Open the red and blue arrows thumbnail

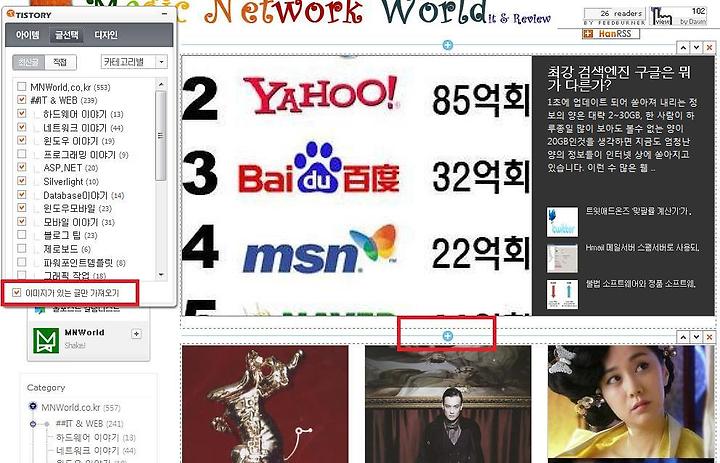coord(562,294)
